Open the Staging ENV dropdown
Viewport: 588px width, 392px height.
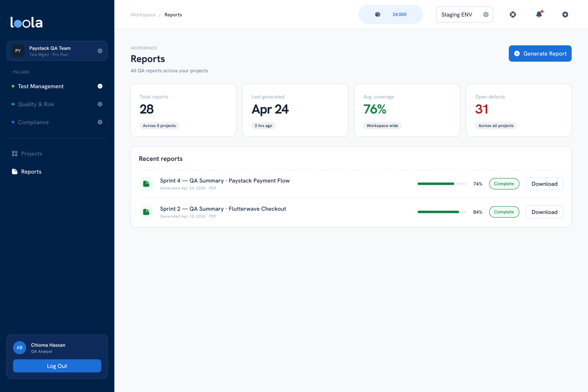point(465,14)
